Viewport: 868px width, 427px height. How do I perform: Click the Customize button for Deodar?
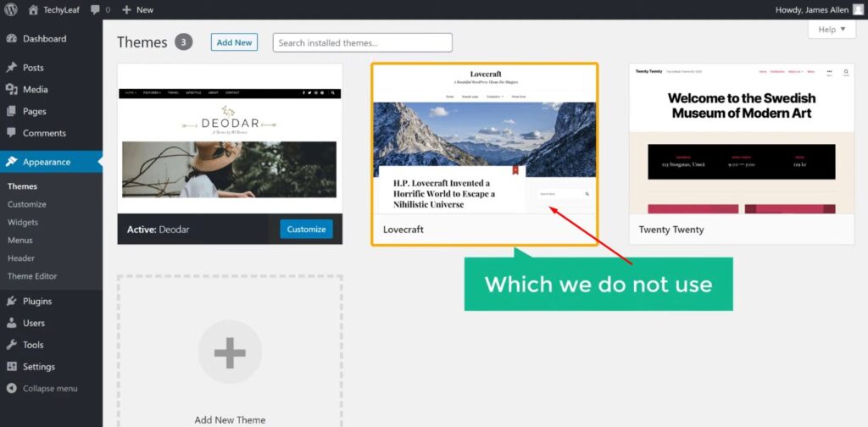(306, 229)
